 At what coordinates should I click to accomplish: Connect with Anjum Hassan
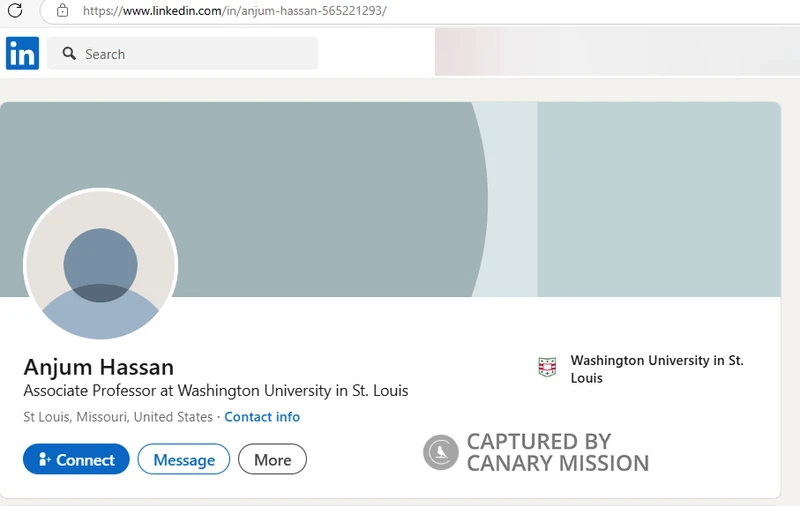point(76,459)
